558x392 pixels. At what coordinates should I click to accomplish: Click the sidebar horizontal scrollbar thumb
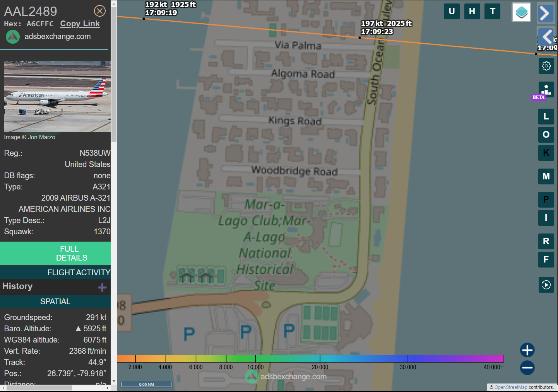(39, 388)
